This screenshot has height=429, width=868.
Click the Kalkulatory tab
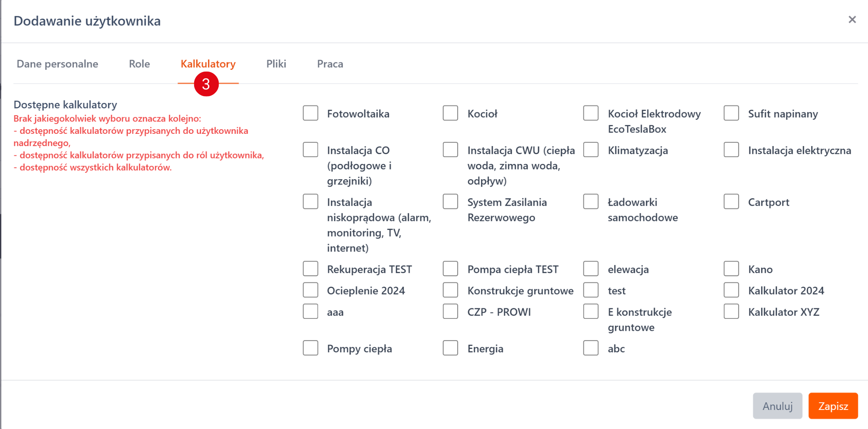pyautogui.click(x=208, y=64)
